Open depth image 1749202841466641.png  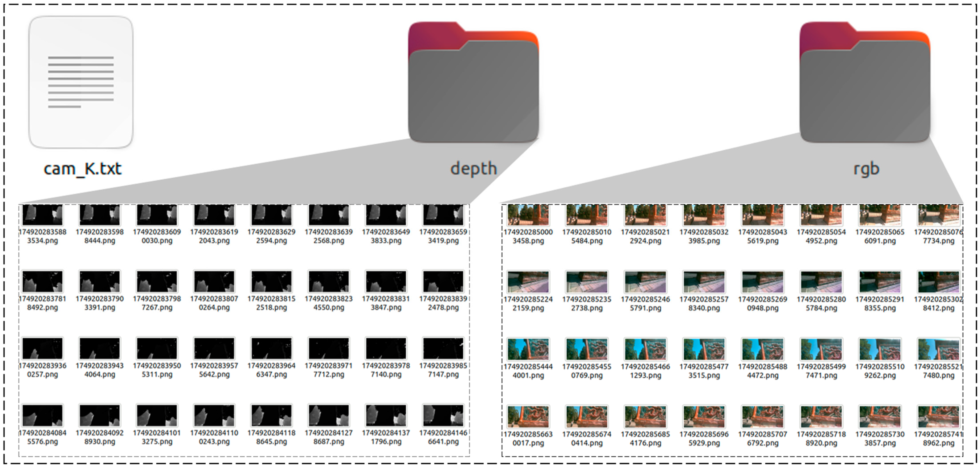coord(443,416)
